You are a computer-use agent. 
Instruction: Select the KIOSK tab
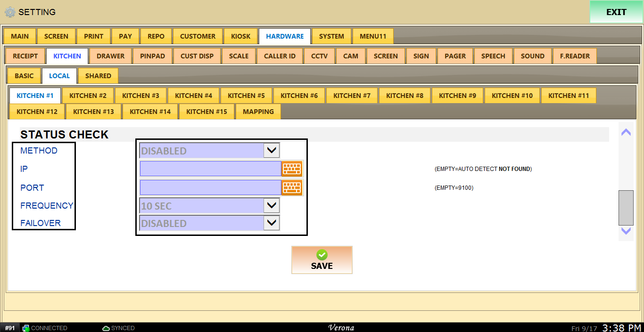point(241,36)
